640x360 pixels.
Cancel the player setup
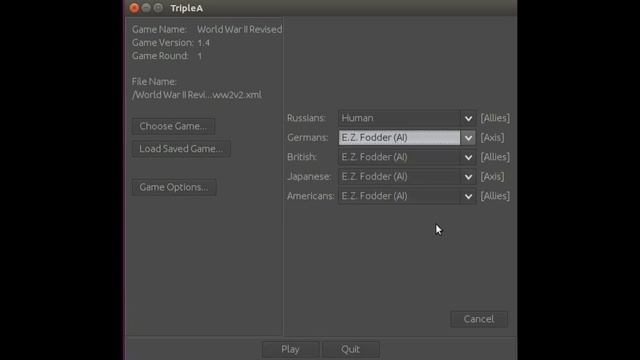coord(479,319)
